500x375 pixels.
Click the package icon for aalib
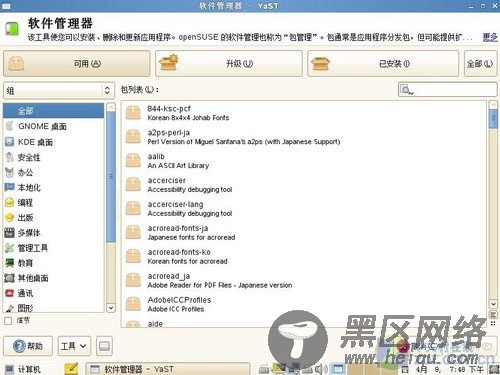tap(133, 161)
